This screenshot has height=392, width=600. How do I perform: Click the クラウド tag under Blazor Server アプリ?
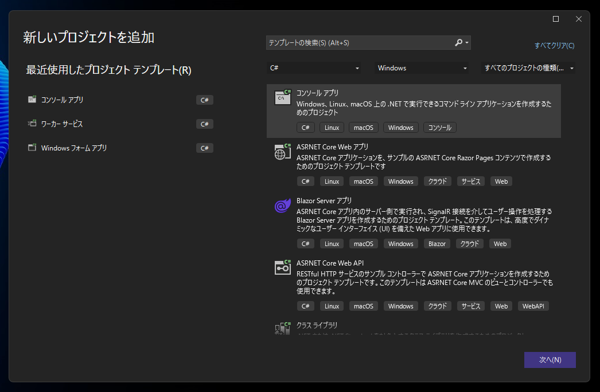tap(470, 244)
